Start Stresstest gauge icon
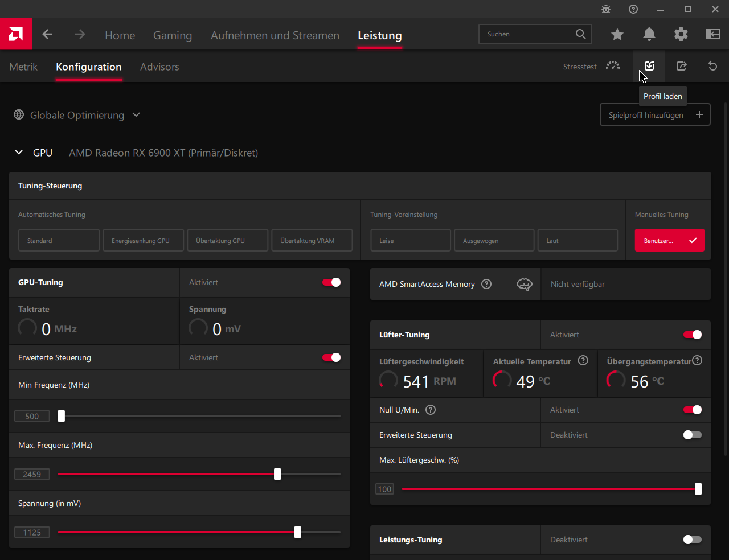Screen dimensions: 729x560 (x=613, y=66)
